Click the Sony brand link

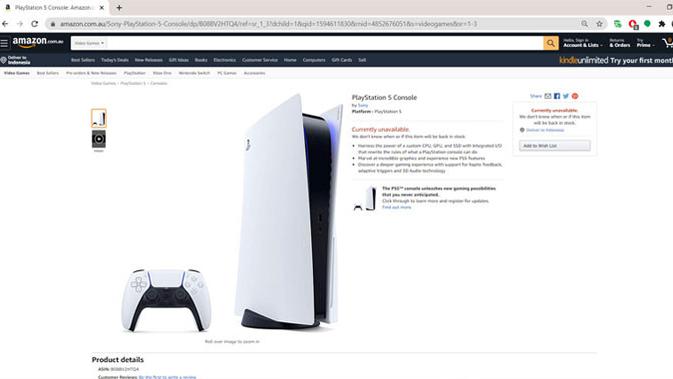point(363,105)
